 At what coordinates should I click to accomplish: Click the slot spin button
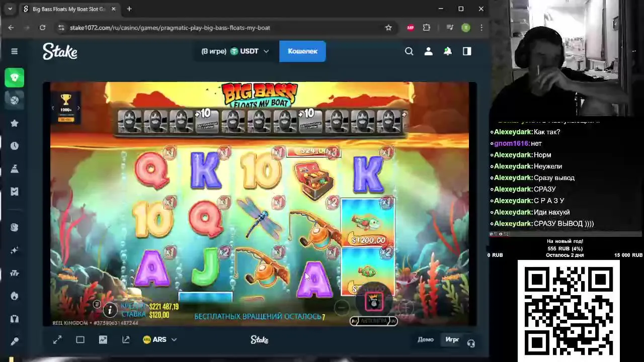pyautogui.click(x=374, y=302)
